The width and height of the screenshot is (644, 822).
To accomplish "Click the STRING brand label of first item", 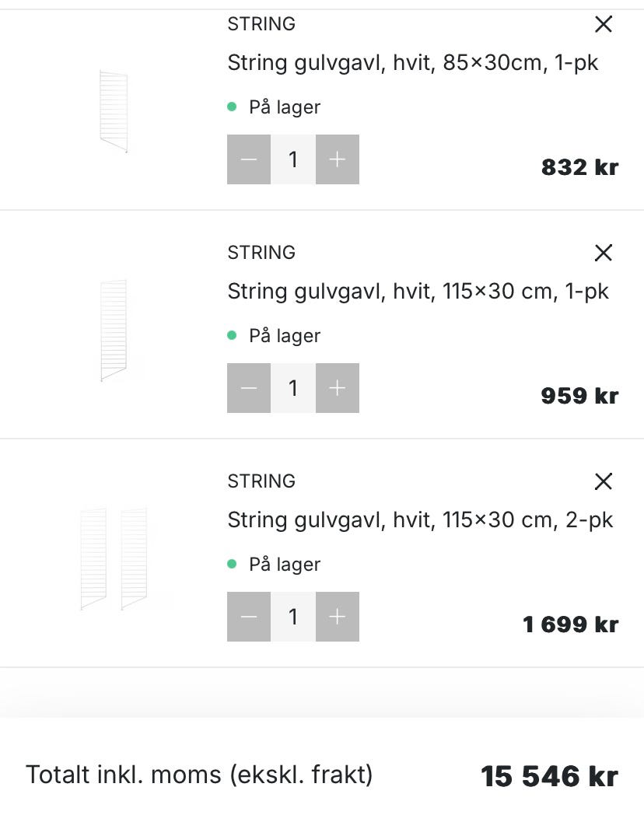I will tap(261, 24).
